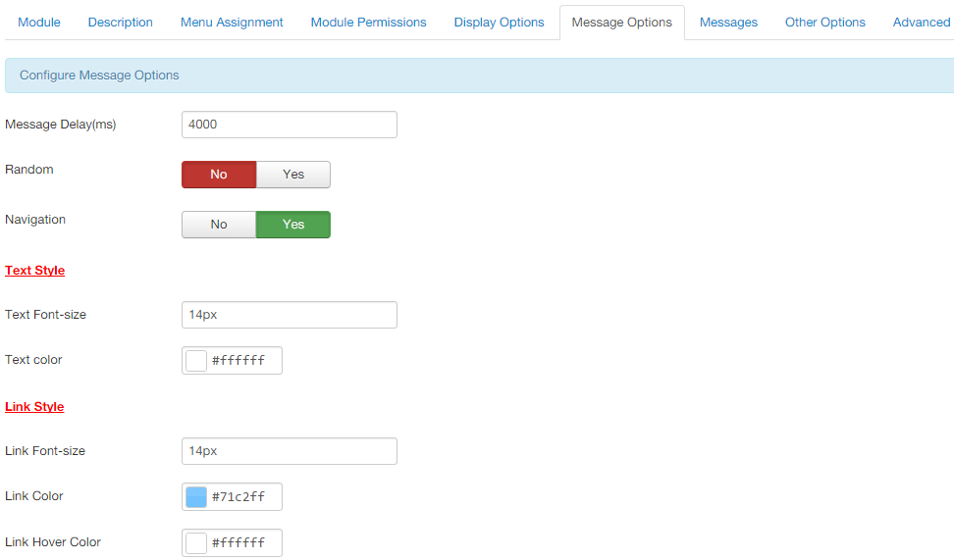This screenshot has height=560, width=954.
Task: Go to Module Permissions tab
Action: coord(369,23)
